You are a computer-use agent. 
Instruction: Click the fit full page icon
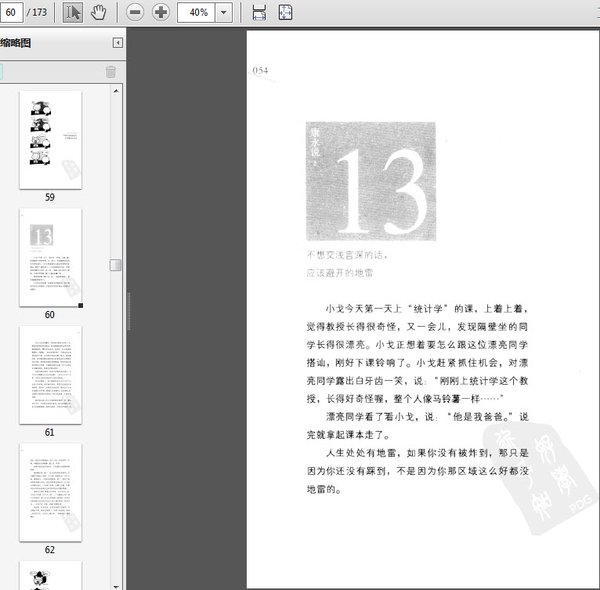pos(285,12)
